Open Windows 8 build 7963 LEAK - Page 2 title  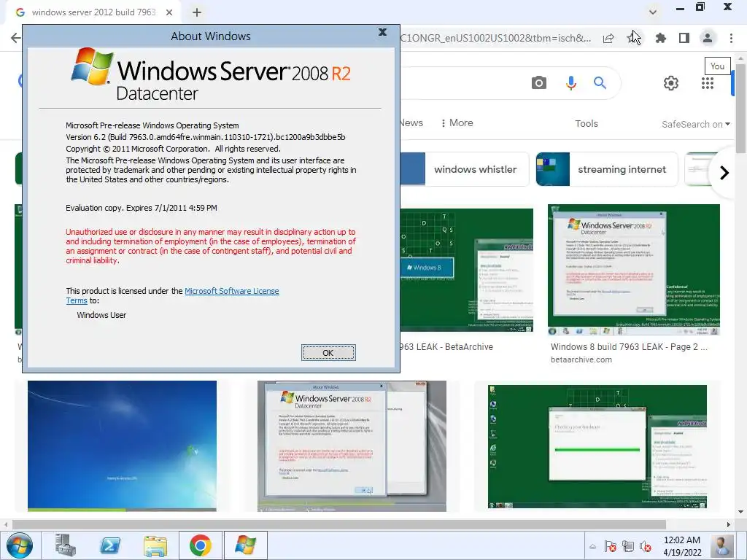pos(629,347)
